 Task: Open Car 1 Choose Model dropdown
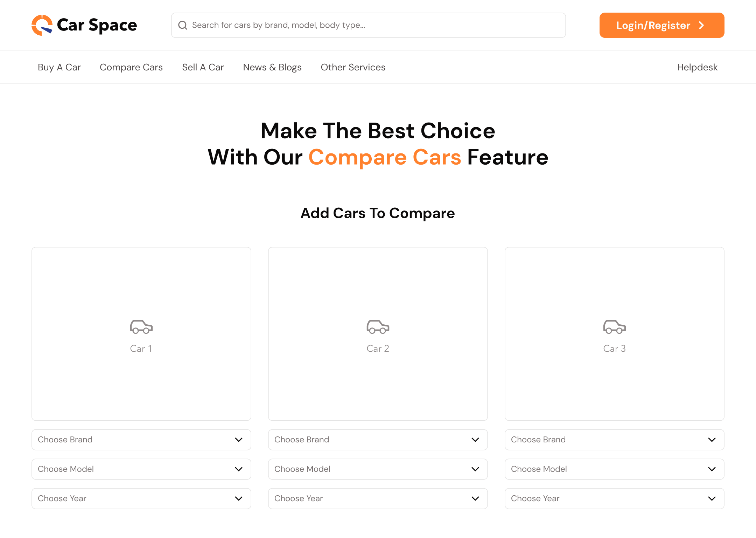coord(141,469)
